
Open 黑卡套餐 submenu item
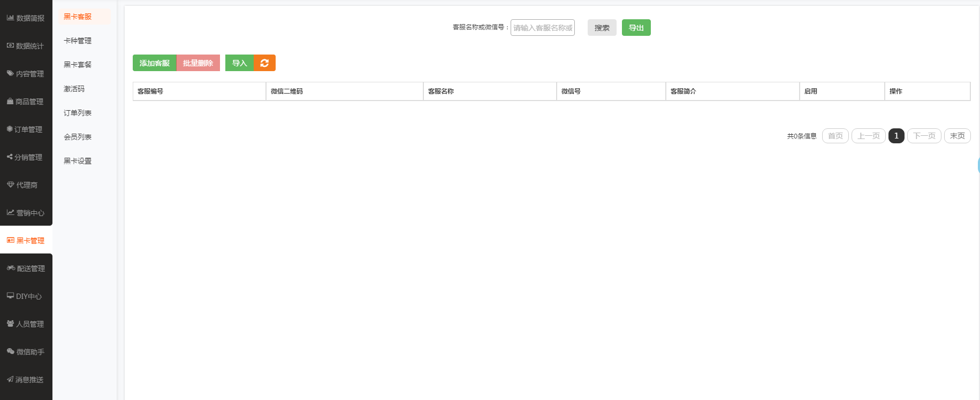(78, 65)
